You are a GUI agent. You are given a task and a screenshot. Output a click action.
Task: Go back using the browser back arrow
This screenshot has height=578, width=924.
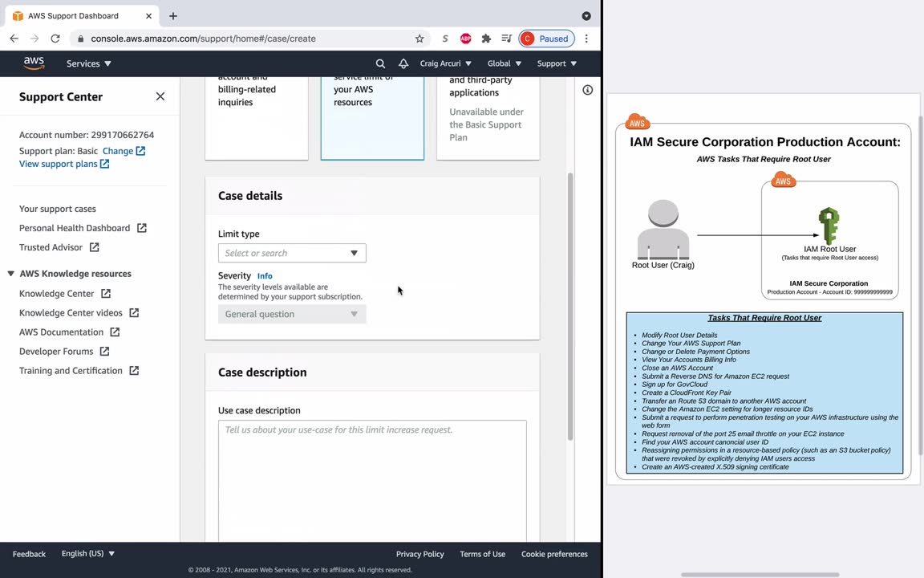point(14,39)
